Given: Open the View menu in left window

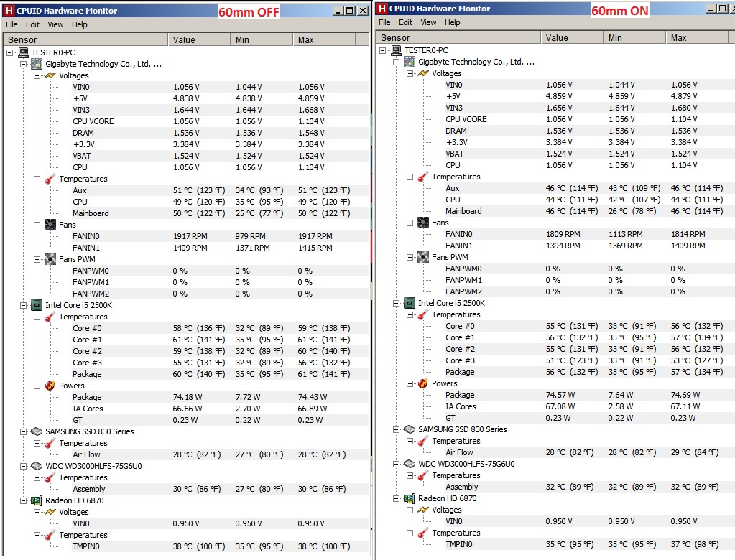Looking at the screenshot, I should [55, 24].
